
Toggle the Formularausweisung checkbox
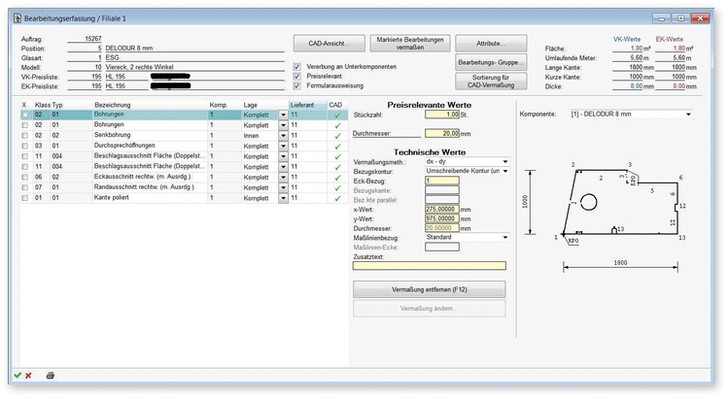click(297, 86)
